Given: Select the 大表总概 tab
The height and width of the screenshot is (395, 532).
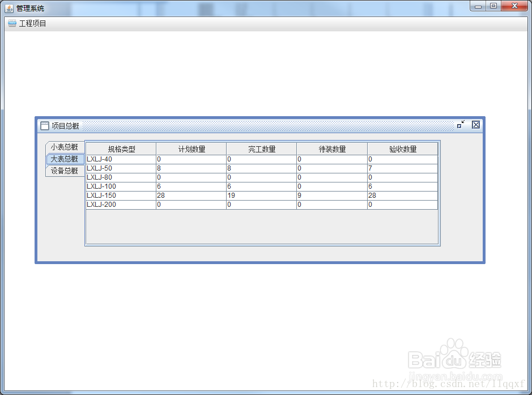Looking at the screenshot, I should tap(64, 159).
